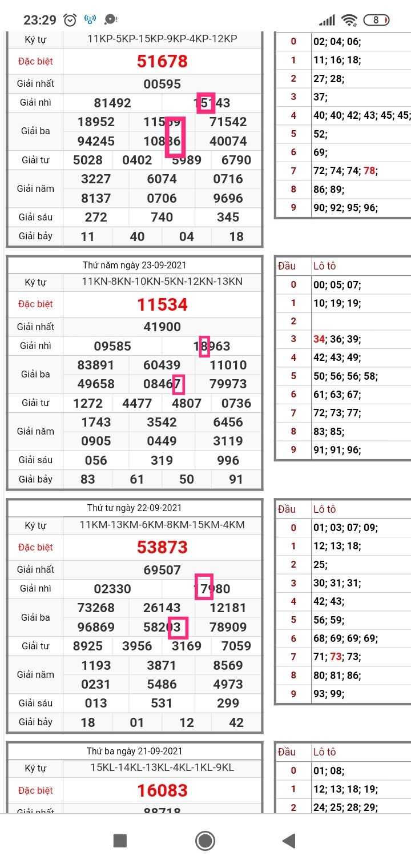Tap sixth prize number 345

coord(228,217)
